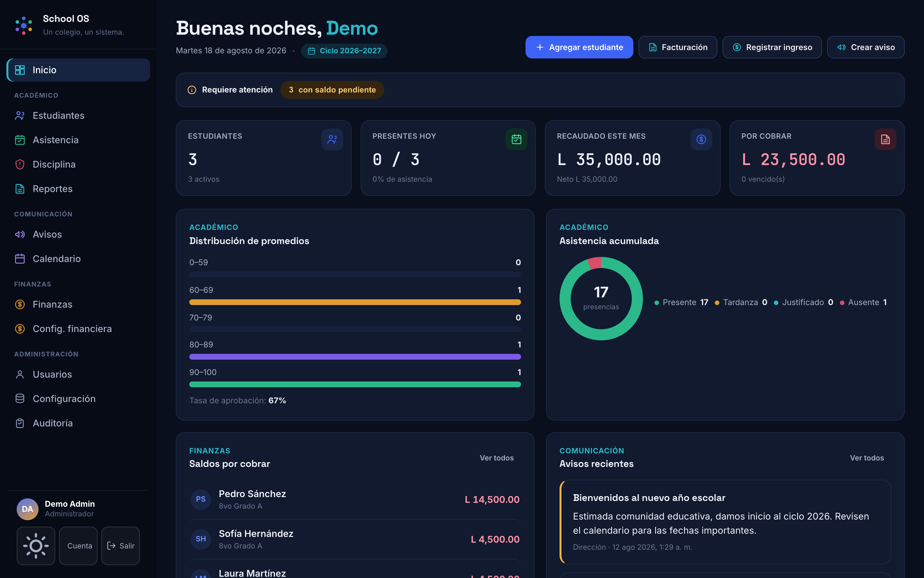Click the PS avatar for Pedro Sánchez
Viewport: 924px width, 578px height.
(201, 499)
